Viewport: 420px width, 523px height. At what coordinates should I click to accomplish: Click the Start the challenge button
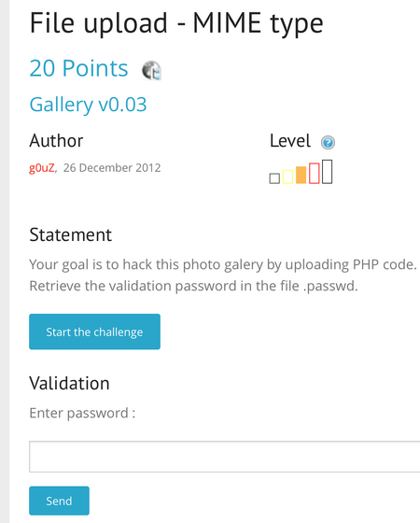pos(94,332)
